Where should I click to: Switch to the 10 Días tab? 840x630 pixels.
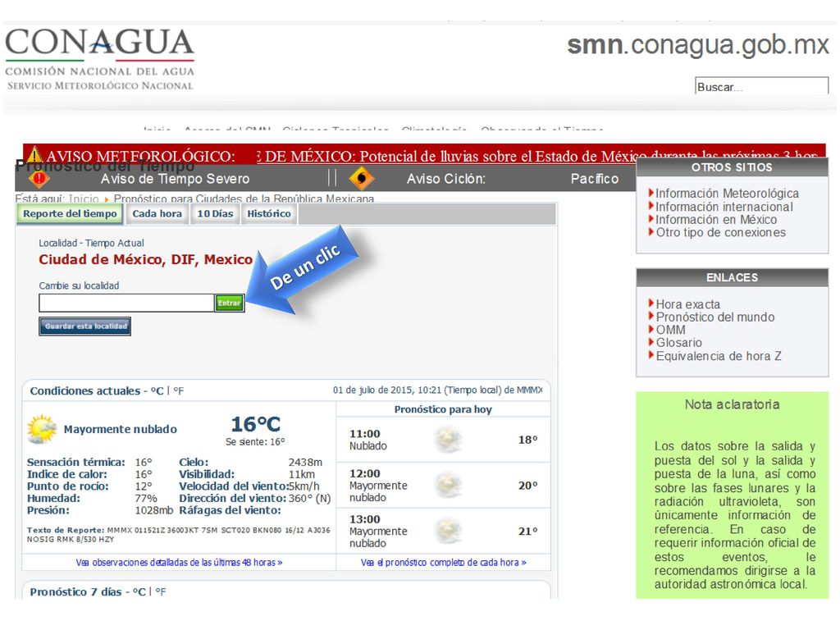(x=215, y=214)
